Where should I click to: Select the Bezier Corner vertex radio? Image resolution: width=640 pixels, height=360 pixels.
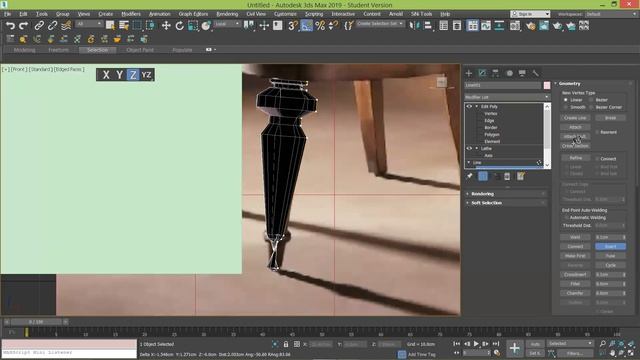(x=591, y=107)
